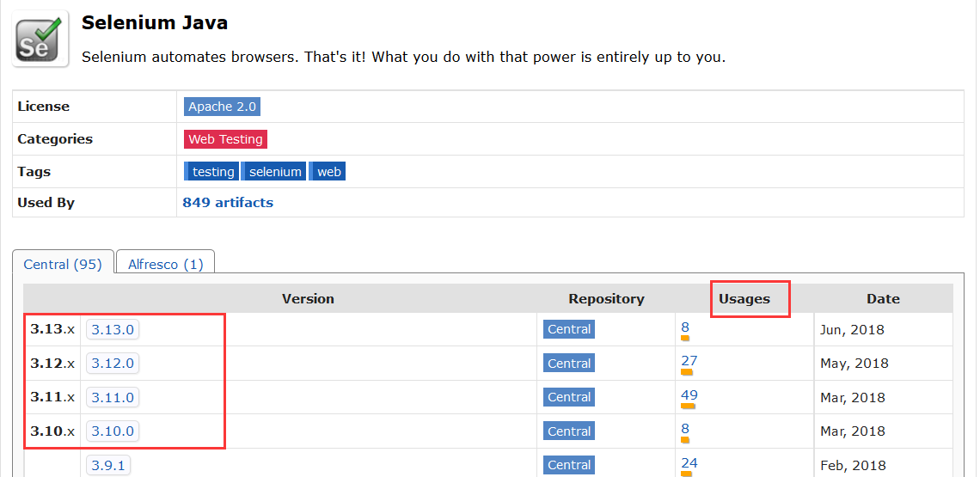Switch to the Central (95) tab
This screenshot has width=980, height=477.
point(63,264)
